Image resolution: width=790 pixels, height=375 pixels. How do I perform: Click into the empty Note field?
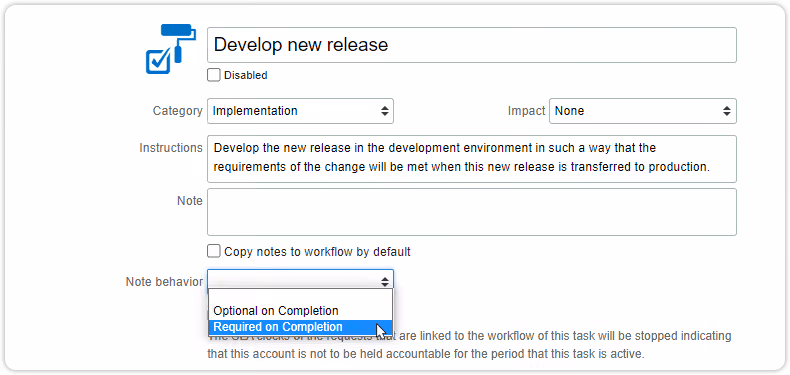point(472,212)
